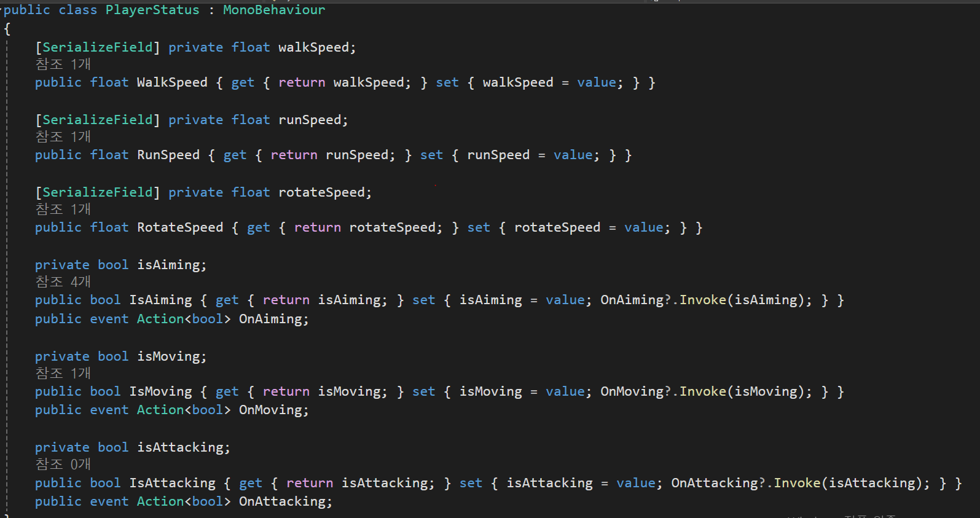The height and width of the screenshot is (518, 980).
Task: Click the RotateSpeed property name
Action: (x=180, y=227)
